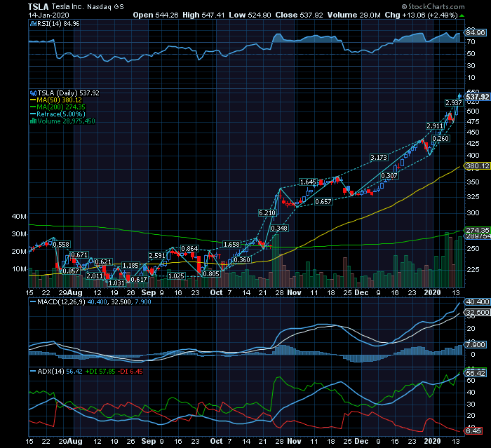Screen dimensions: 491x448
Task: Click the 1.025 retrace label
Action: pyautogui.click(x=176, y=276)
